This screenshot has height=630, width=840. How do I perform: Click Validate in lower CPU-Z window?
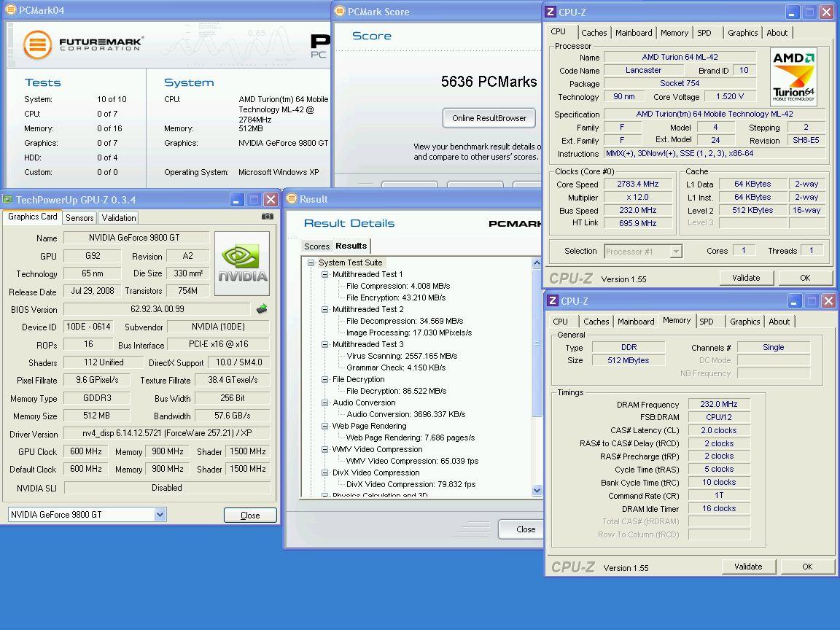(748, 567)
